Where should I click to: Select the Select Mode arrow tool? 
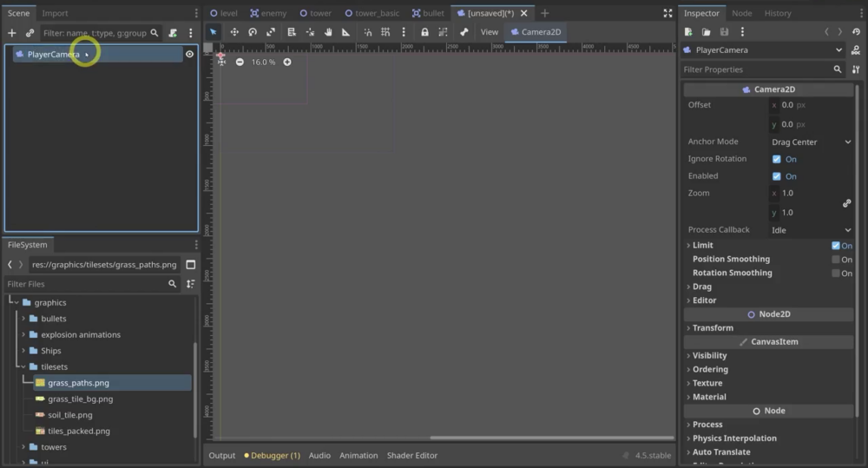214,32
